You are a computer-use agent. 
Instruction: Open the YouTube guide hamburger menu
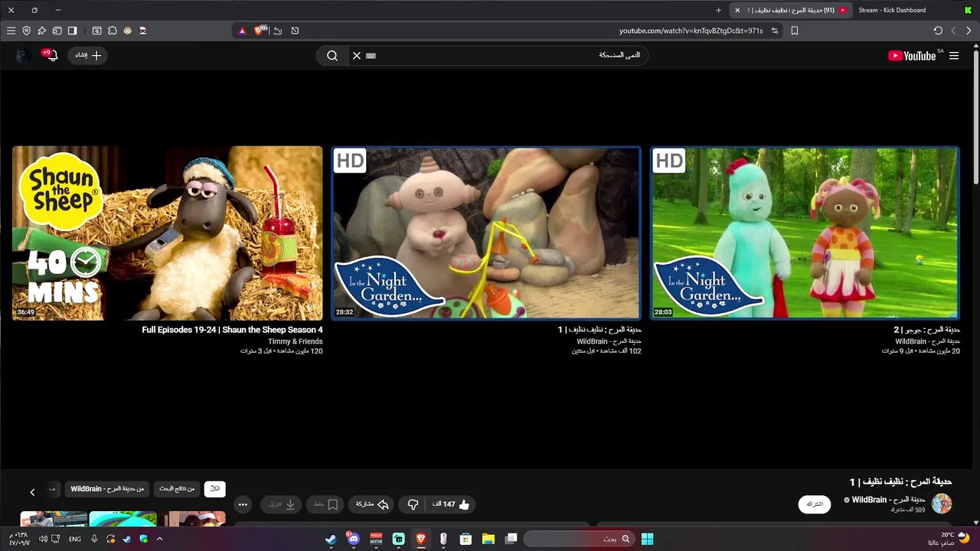tap(954, 55)
